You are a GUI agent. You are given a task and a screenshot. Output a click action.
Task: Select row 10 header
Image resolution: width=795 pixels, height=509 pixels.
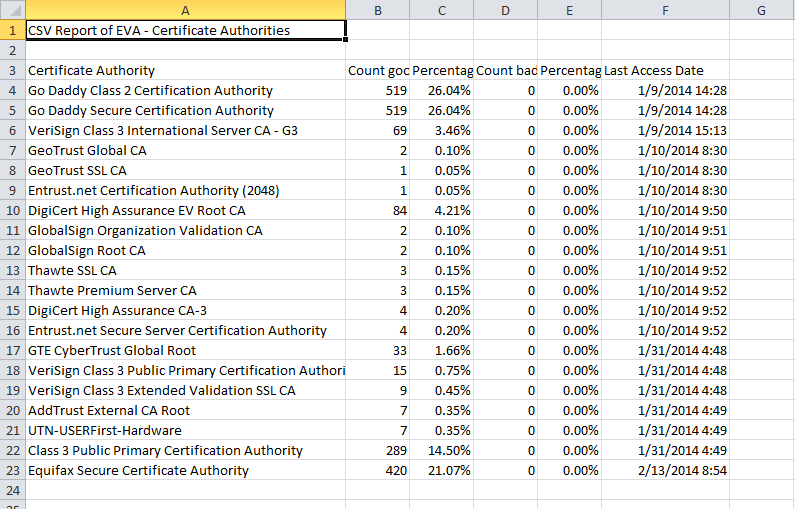(x=13, y=210)
